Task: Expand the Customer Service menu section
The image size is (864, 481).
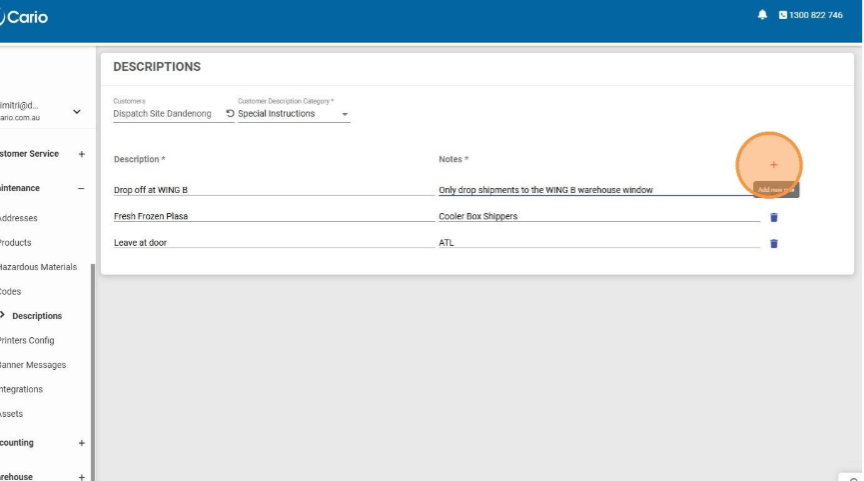Action: pyautogui.click(x=81, y=154)
